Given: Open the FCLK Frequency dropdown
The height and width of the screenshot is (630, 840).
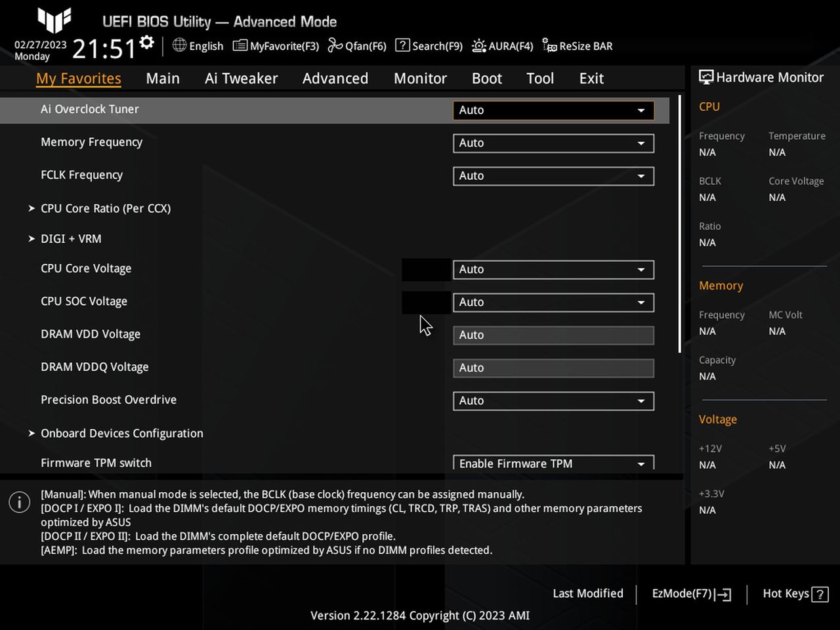Looking at the screenshot, I should pyautogui.click(x=553, y=176).
